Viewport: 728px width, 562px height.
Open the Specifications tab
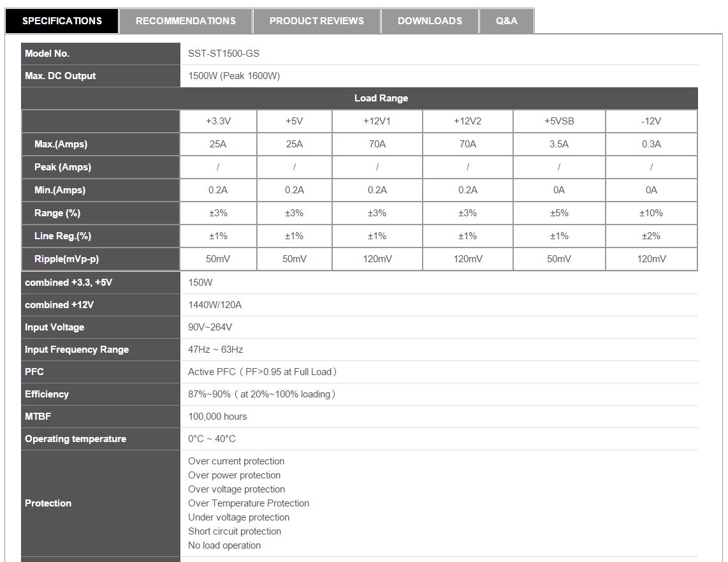(62, 21)
